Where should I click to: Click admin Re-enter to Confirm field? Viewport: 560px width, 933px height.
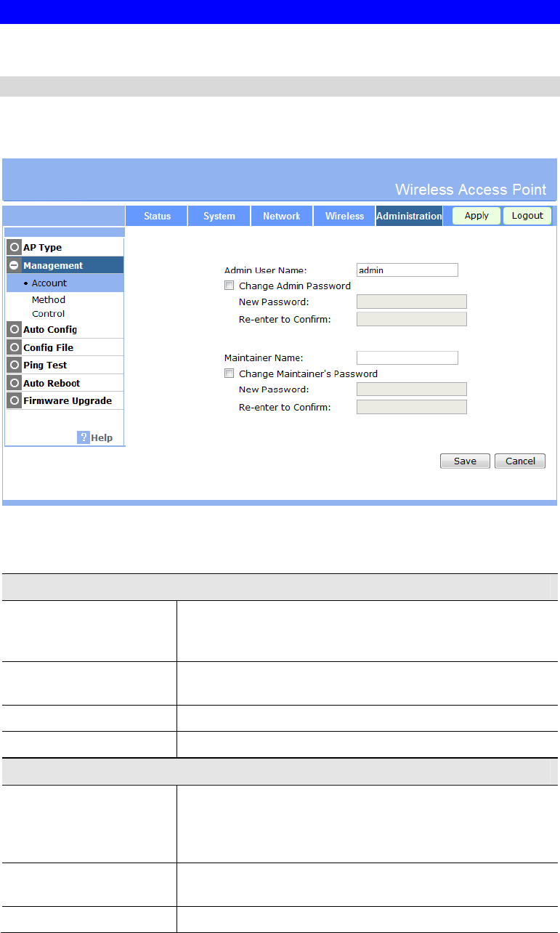click(412, 319)
